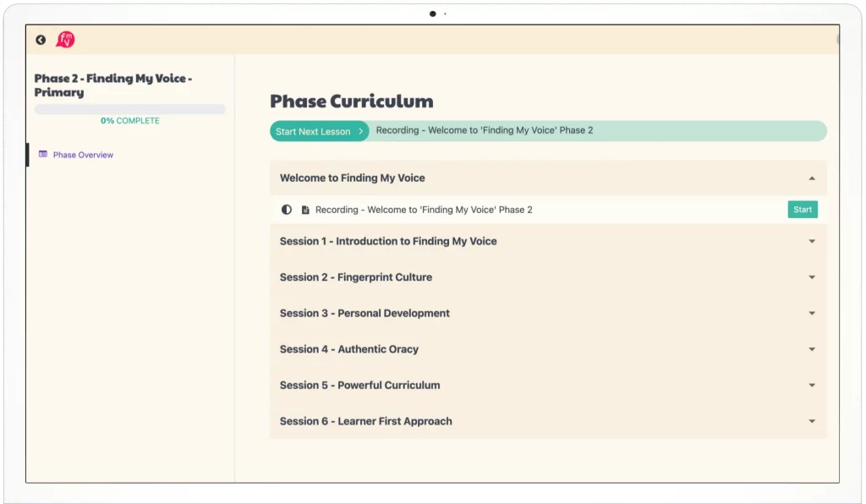Click the Session 4 - Authentic Oracy title
Image resolution: width=866 pixels, height=504 pixels.
(349, 349)
